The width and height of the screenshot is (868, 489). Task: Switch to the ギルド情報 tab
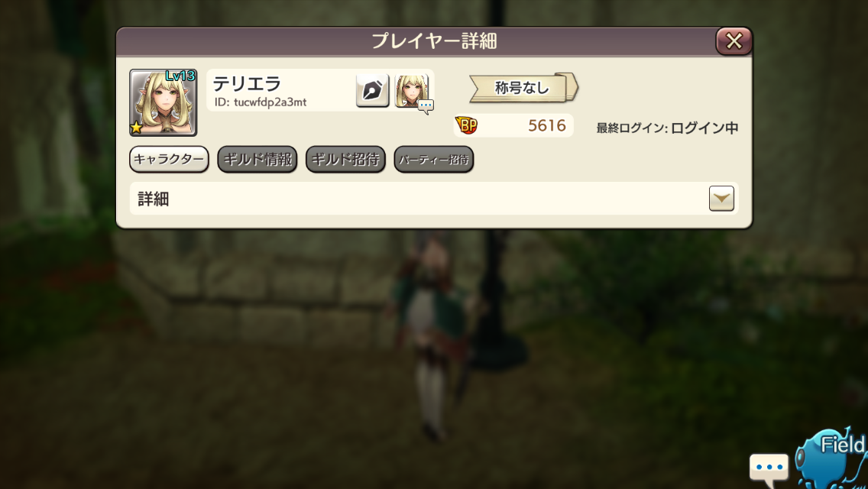pos(257,160)
